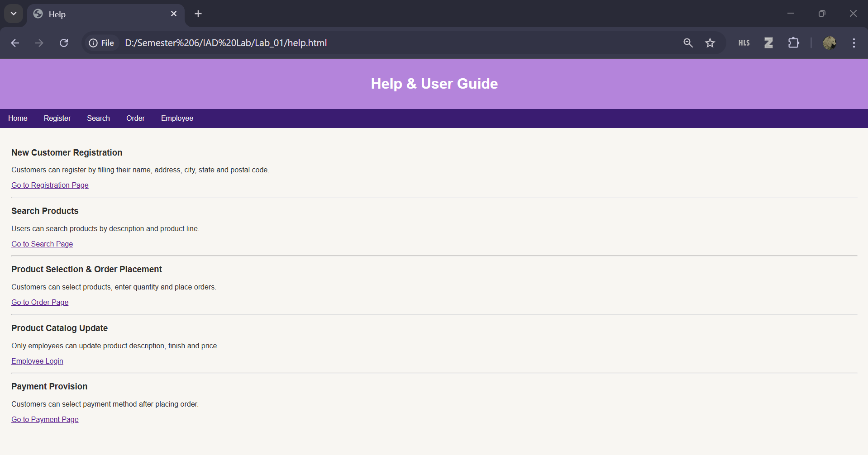The width and height of the screenshot is (868, 455).
Task: Open the Zotero extension icon
Action: pyautogui.click(x=768, y=43)
